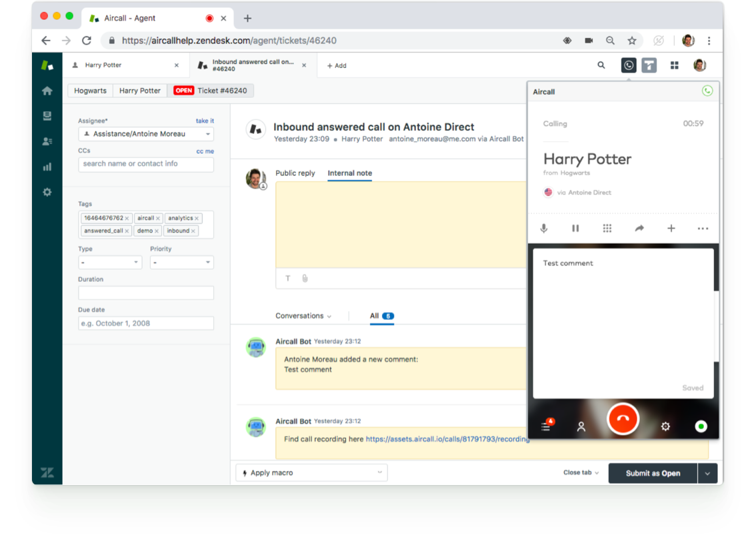Put the Aircall call on hold
This screenshot has height=549, width=756.
point(575,229)
